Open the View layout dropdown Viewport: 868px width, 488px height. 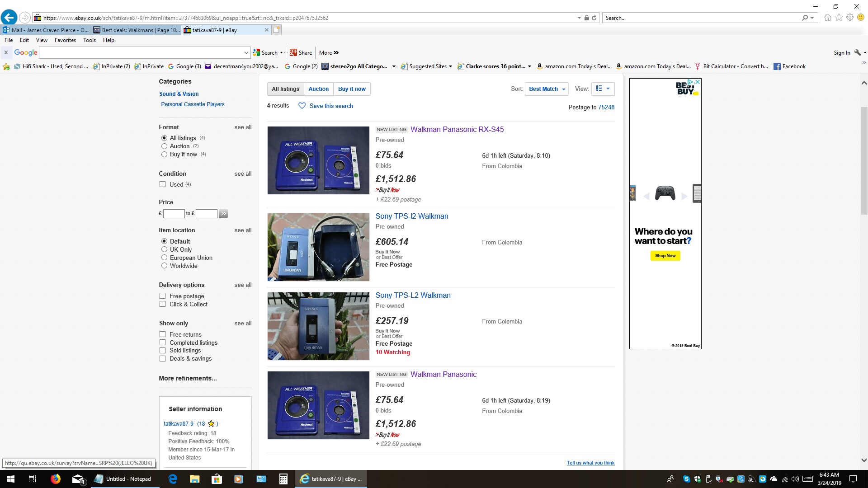[x=603, y=89]
